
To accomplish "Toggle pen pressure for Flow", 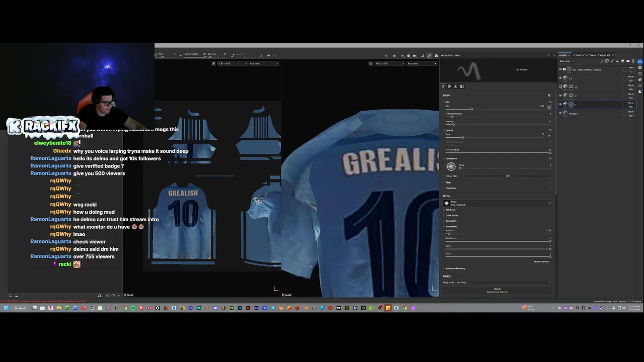I will [x=549, y=135].
